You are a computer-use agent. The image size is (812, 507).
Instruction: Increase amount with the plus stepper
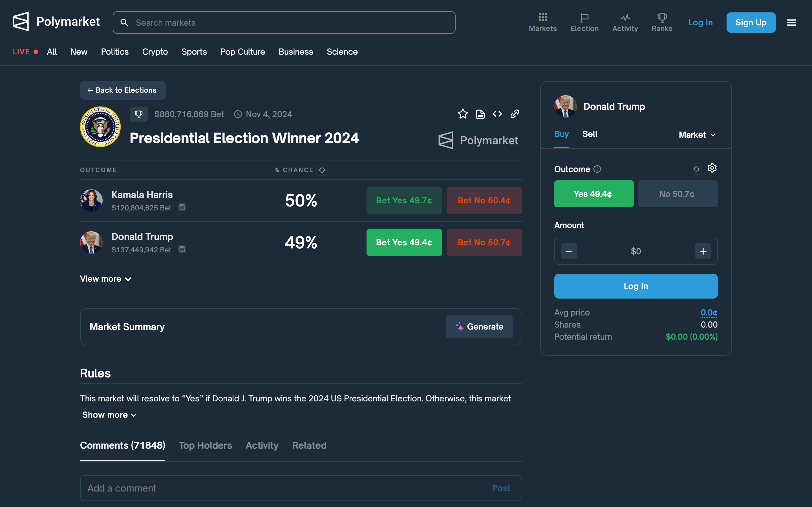(703, 251)
